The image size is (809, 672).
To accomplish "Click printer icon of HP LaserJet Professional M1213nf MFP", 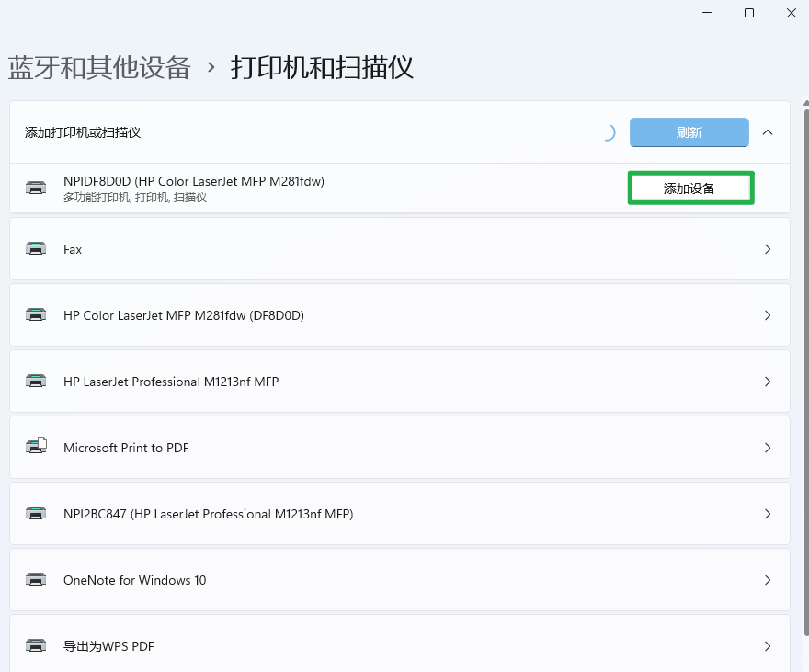I will (x=36, y=382).
